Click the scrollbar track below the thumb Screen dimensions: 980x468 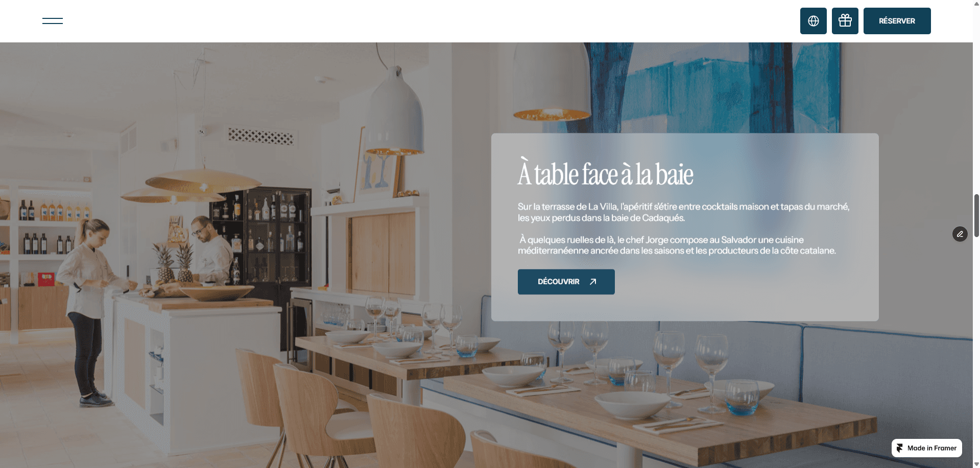pos(976,347)
